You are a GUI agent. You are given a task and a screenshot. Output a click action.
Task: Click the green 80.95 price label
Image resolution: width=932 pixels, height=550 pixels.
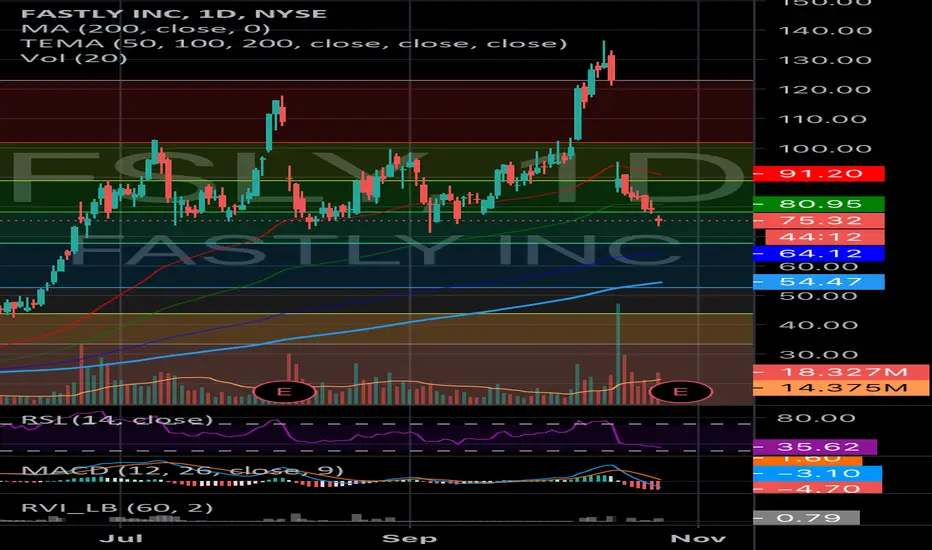[818, 204]
